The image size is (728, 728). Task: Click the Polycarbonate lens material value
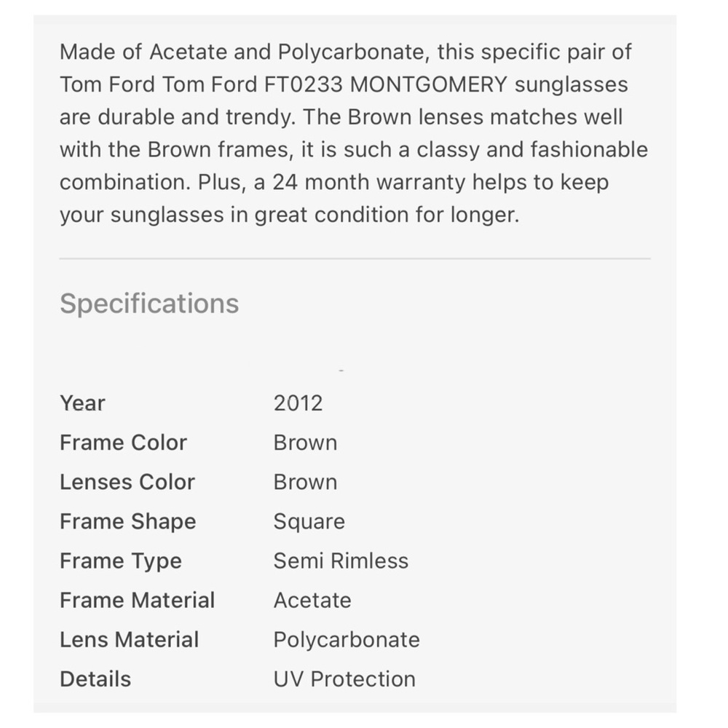pyautogui.click(x=347, y=640)
